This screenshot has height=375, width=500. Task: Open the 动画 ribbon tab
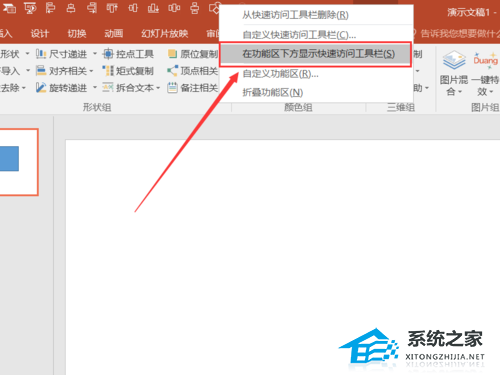[114, 33]
